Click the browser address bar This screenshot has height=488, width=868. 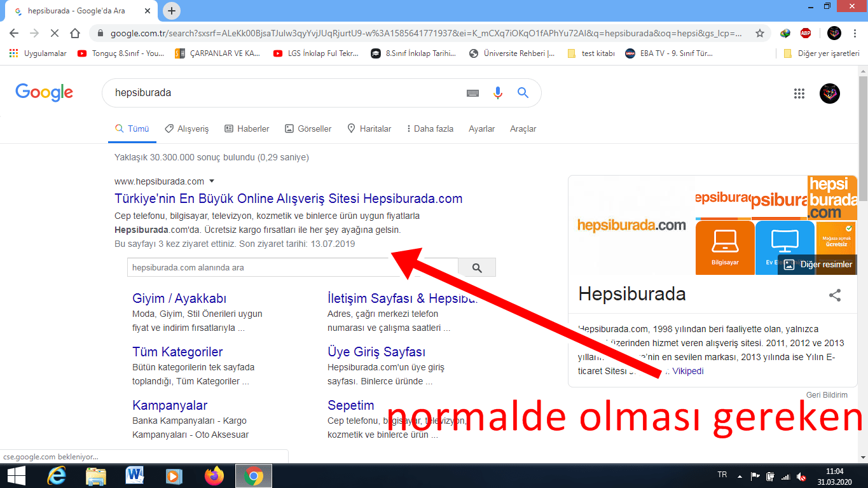[426, 33]
